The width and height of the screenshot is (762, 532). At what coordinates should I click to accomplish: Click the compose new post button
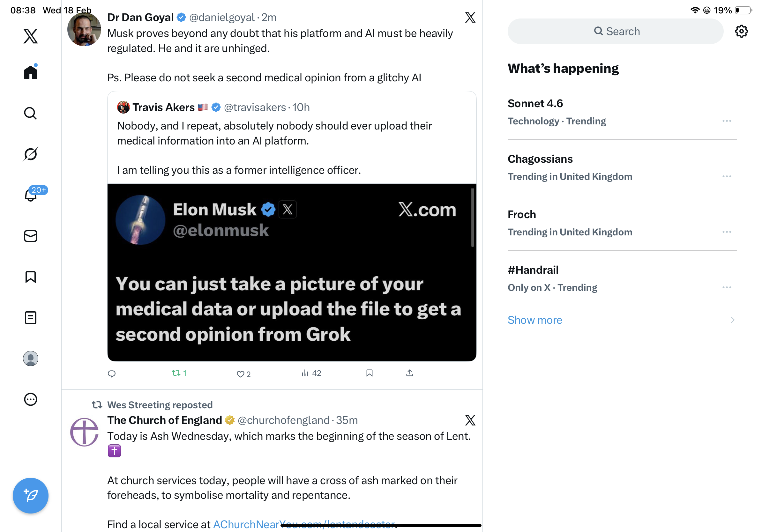coord(31,496)
